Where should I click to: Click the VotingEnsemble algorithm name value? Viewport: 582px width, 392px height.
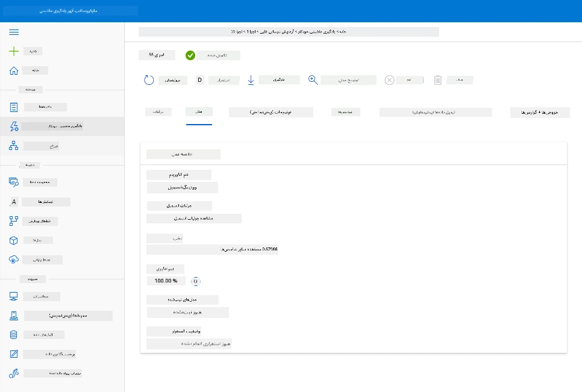pos(182,188)
